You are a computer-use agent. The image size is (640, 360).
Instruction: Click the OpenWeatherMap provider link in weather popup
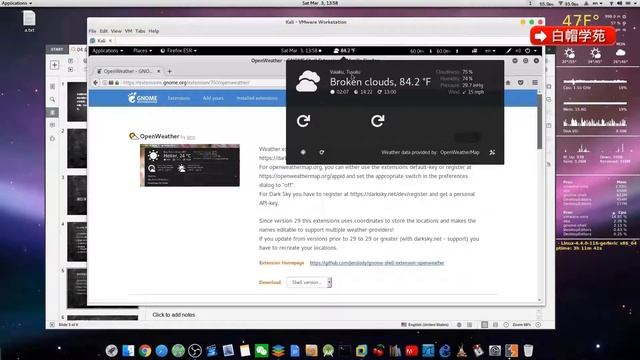pyautogui.click(x=460, y=152)
